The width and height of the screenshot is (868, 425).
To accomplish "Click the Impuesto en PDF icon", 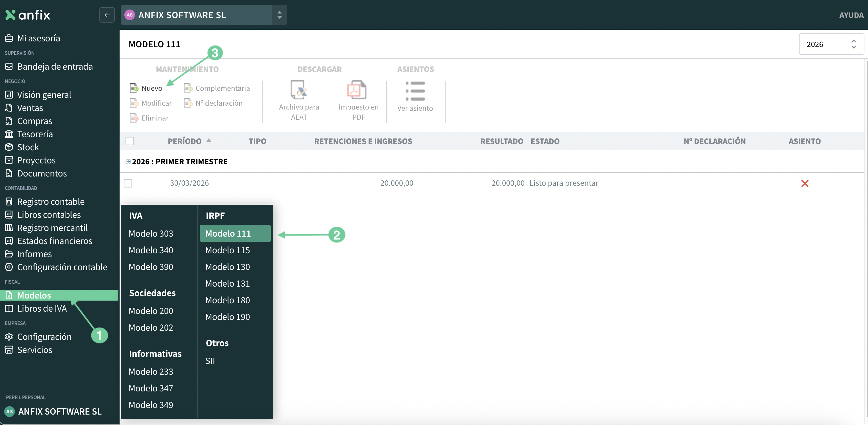I will (356, 90).
